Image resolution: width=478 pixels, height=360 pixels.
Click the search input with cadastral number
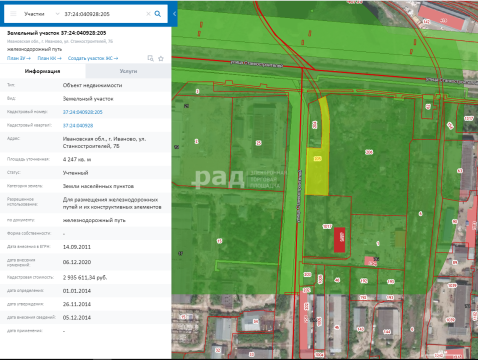[x=103, y=14]
